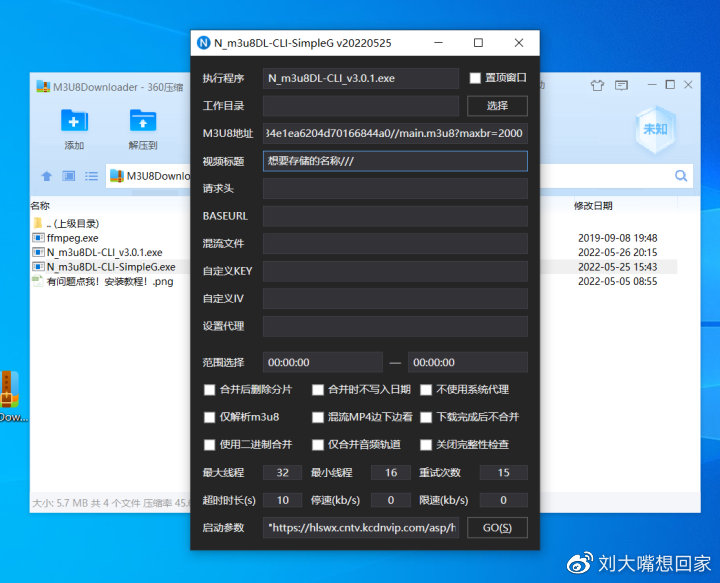This screenshot has height=583, width=720.
Task: Toggle 仅合并音频轨道 checkbox
Action: pos(318,445)
